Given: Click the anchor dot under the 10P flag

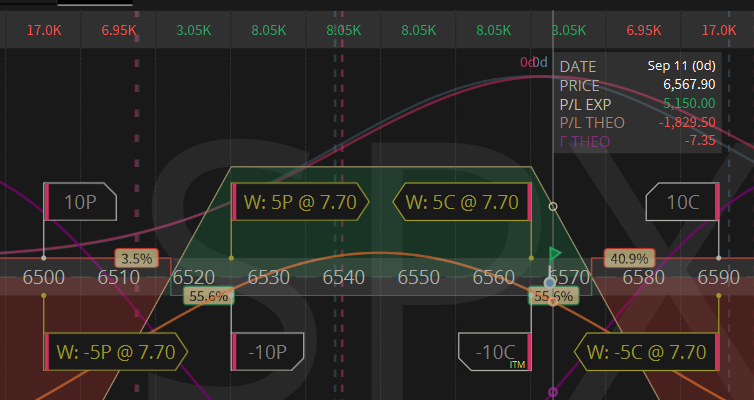Looking at the screenshot, I should [44, 258].
